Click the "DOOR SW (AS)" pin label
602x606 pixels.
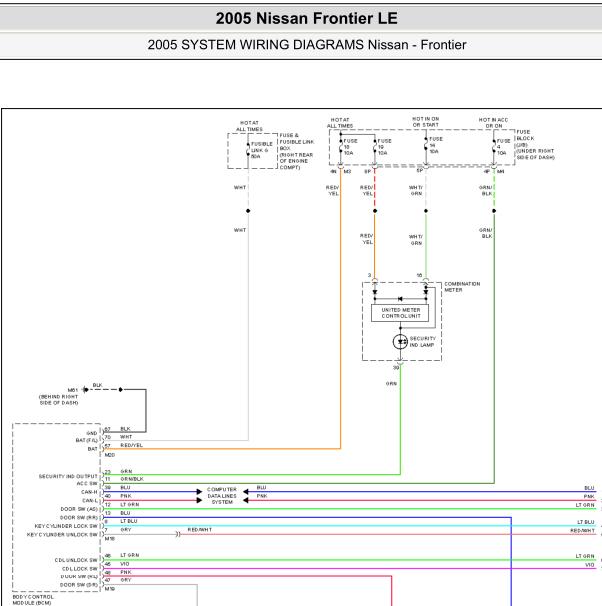[79, 509]
